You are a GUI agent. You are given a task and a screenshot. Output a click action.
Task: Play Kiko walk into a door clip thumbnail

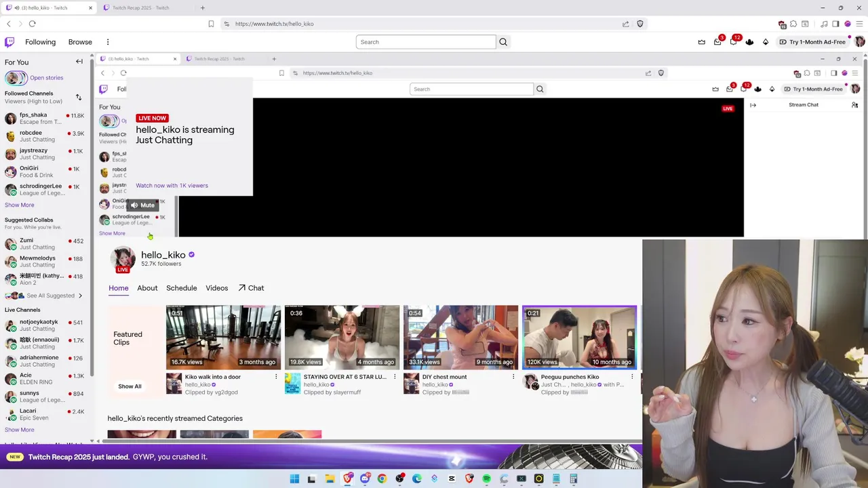point(223,337)
